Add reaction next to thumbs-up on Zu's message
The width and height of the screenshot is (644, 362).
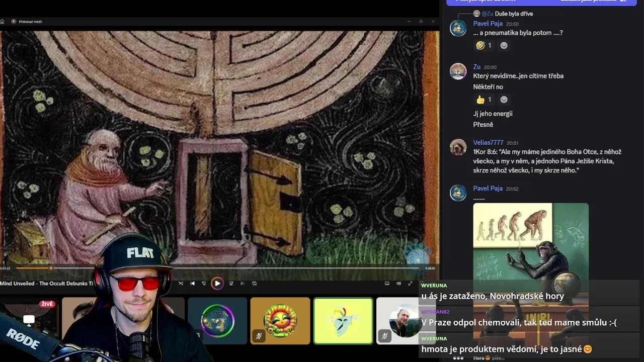pos(504,100)
